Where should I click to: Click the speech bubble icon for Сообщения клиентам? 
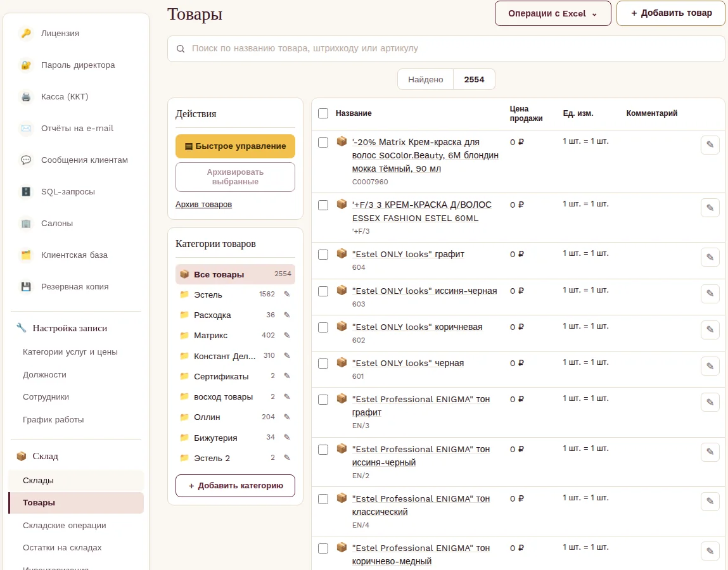coord(26,160)
